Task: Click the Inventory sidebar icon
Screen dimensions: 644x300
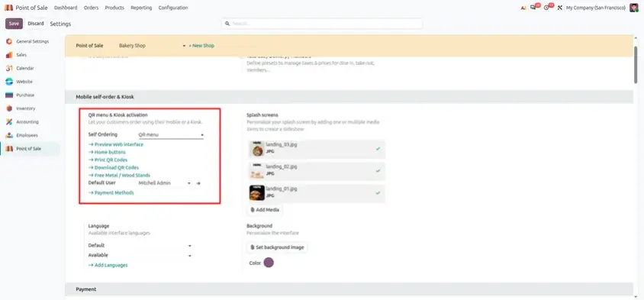Action: point(9,108)
